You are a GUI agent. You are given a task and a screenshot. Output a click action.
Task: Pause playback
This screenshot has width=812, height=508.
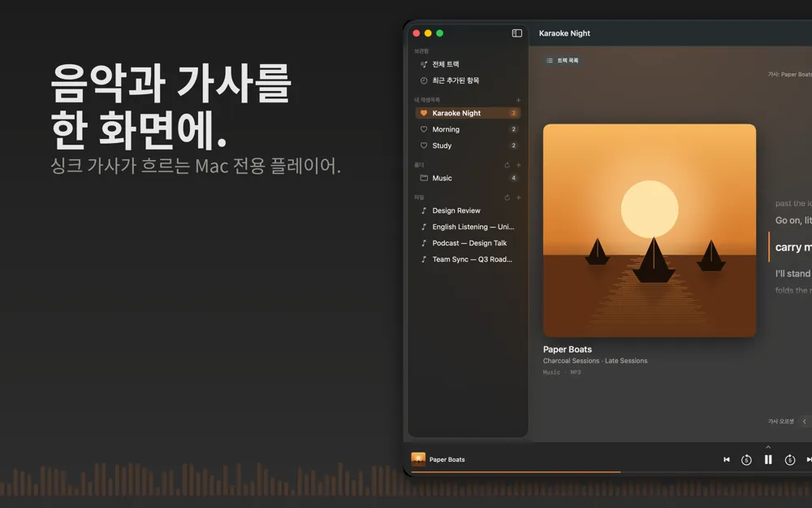(768, 459)
